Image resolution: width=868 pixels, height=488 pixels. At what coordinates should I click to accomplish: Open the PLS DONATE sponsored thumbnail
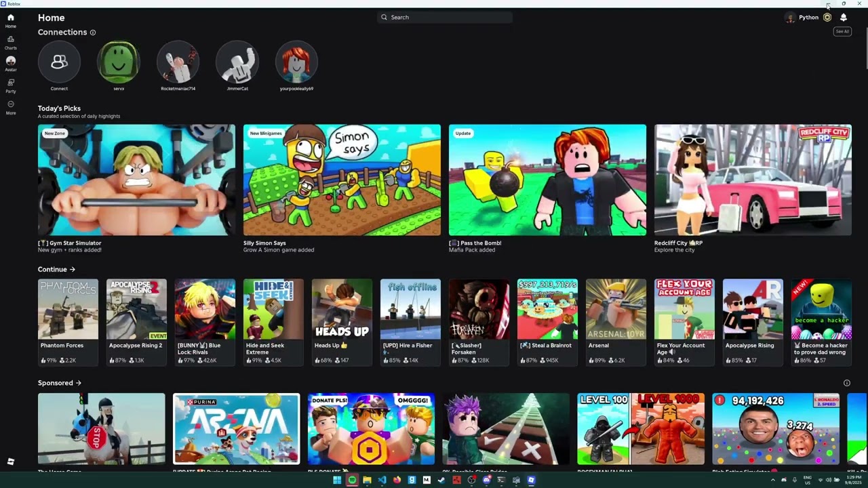[371, 429]
